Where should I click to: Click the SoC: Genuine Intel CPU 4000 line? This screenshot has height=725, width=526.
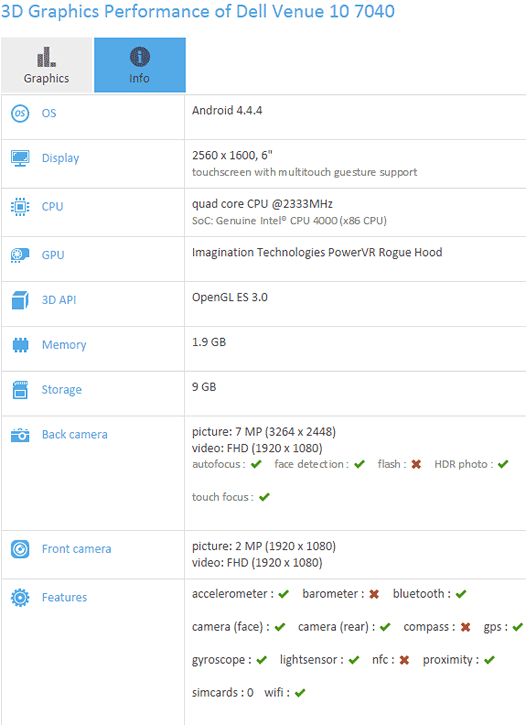(x=289, y=221)
